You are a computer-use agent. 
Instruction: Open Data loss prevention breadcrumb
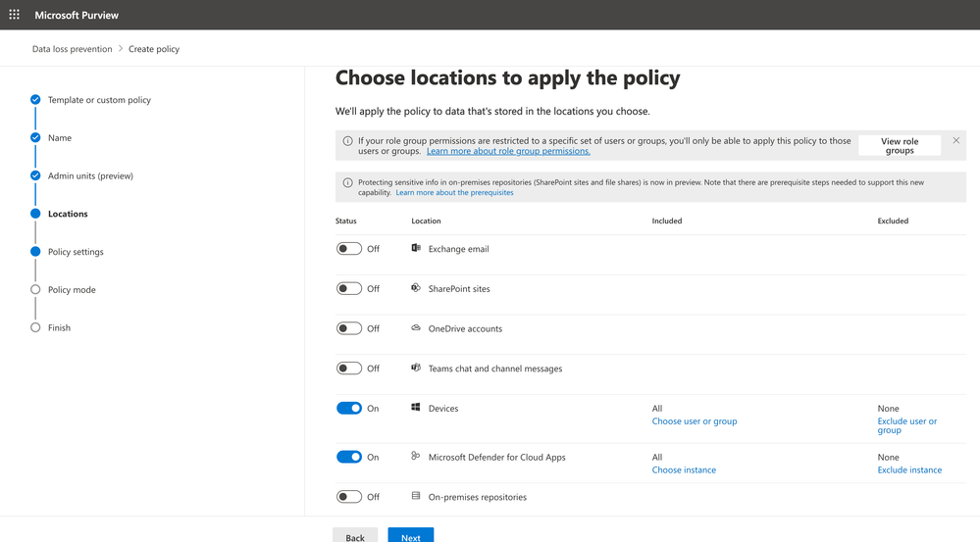pos(73,49)
